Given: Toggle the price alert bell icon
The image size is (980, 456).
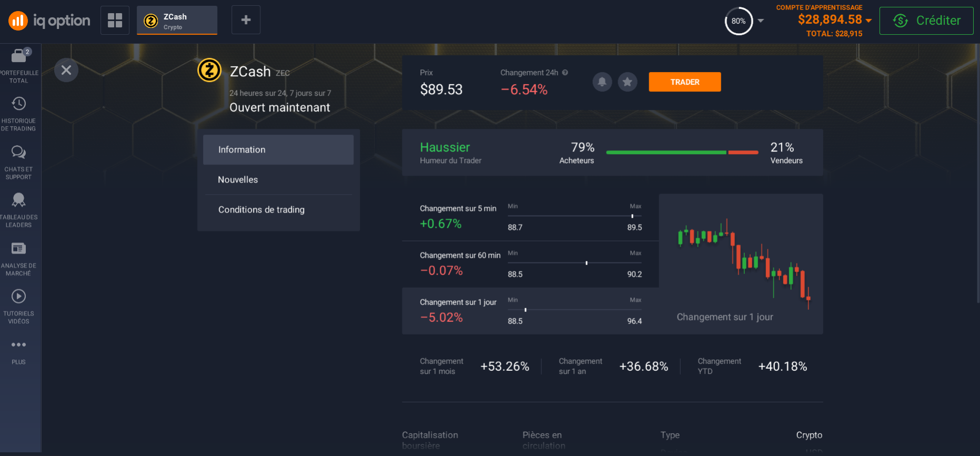Looking at the screenshot, I should pos(602,82).
